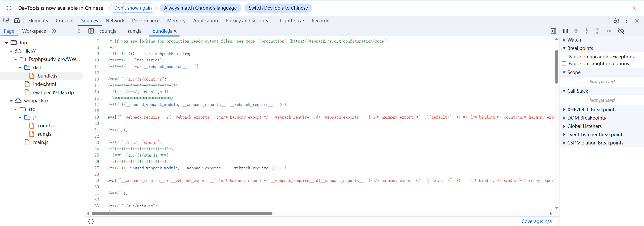Click Always match Chrome's language
The width and height of the screenshot is (644, 226).
(200, 8)
